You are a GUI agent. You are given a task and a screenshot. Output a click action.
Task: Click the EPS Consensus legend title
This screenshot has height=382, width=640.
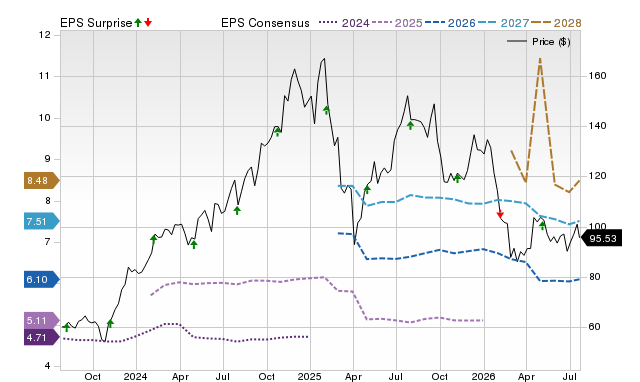[265, 23]
